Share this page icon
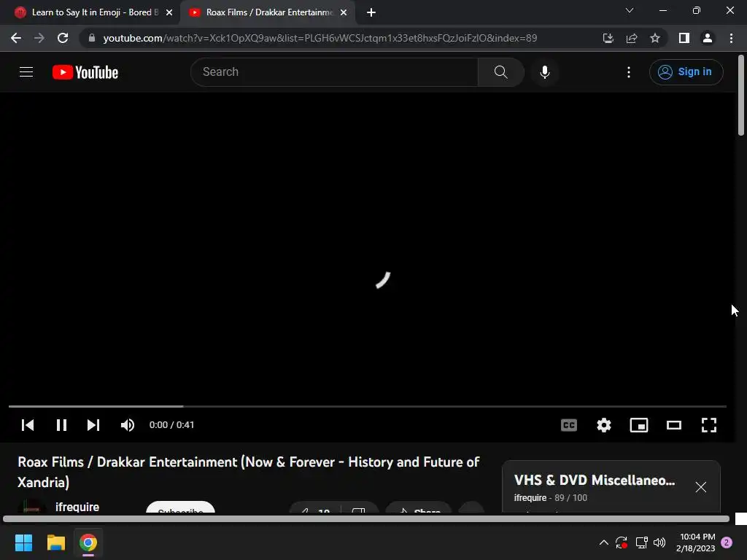 [632, 38]
